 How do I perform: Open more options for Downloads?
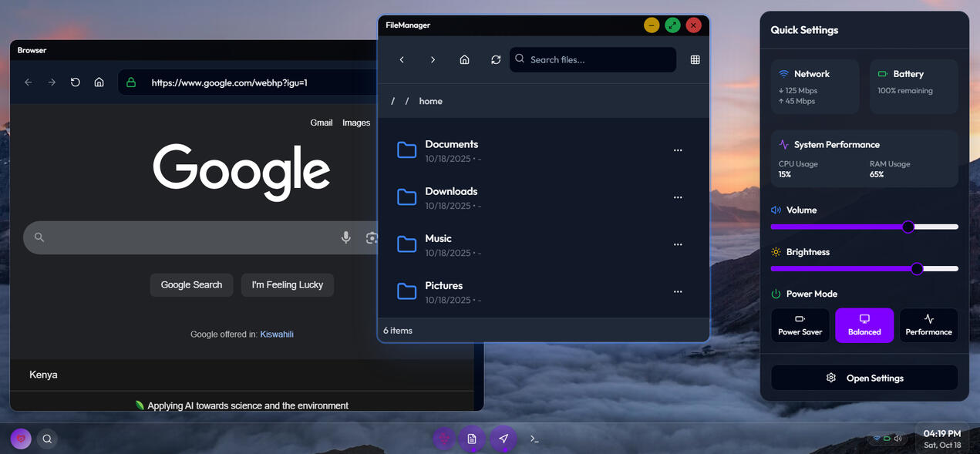(678, 197)
